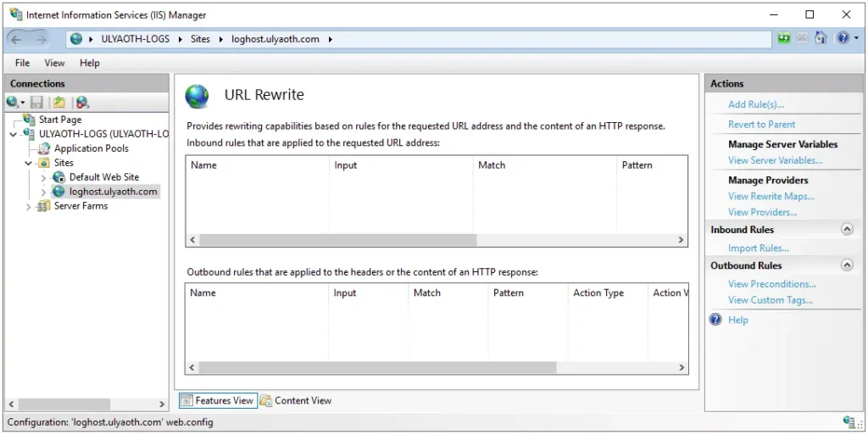Switch to Content View tab
This screenshot has height=435, width=868.
pyautogui.click(x=302, y=400)
